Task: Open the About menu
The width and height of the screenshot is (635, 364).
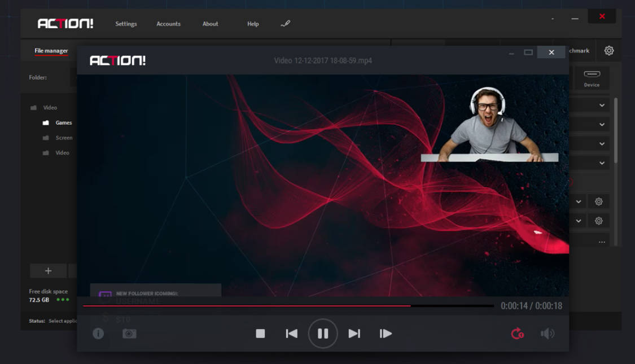Action: click(210, 24)
